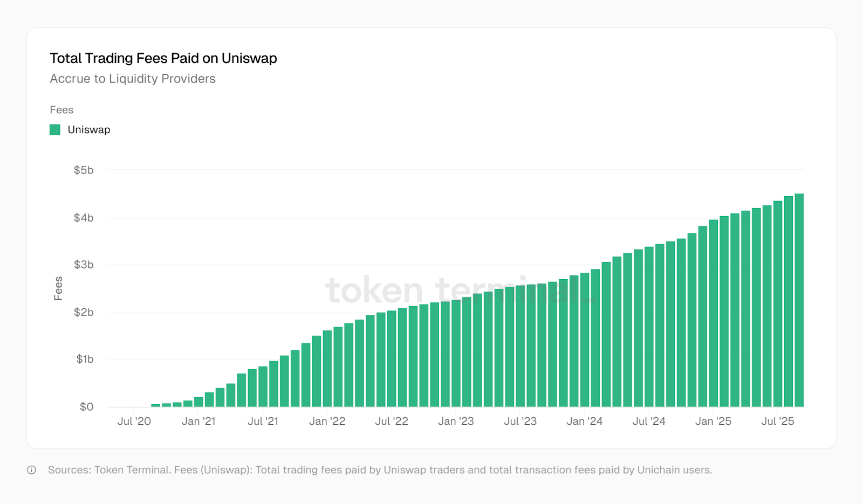
Task: Click the Fees legend heading above Uniswap
Action: [x=61, y=110]
